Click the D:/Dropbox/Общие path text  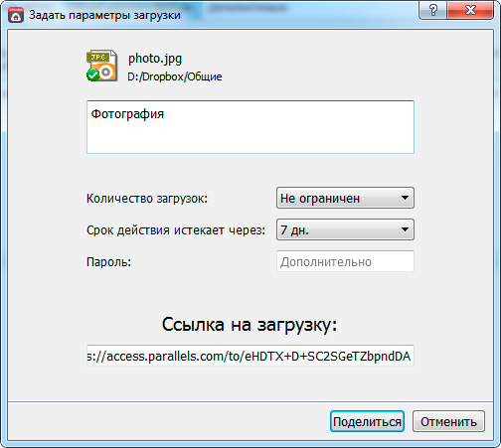175,76
